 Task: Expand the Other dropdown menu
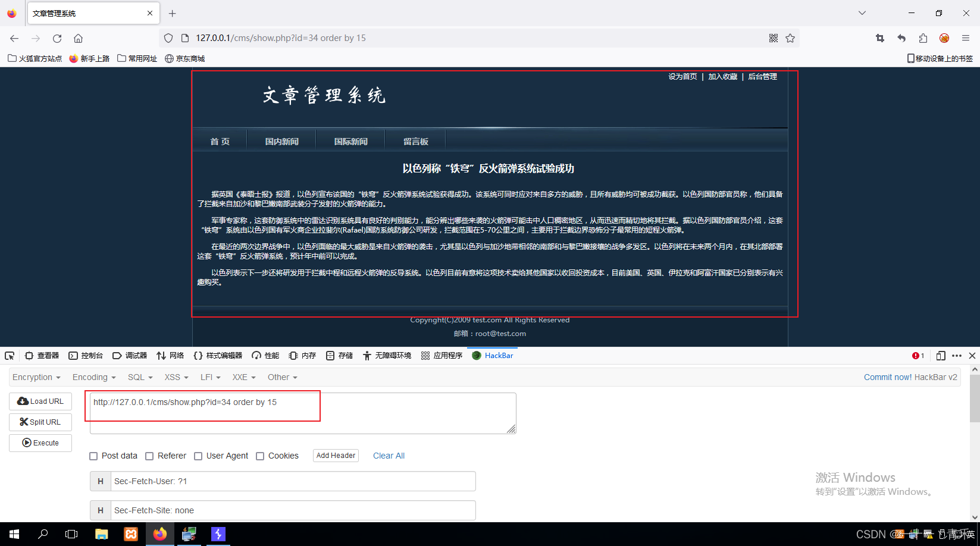pyautogui.click(x=282, y=377)
